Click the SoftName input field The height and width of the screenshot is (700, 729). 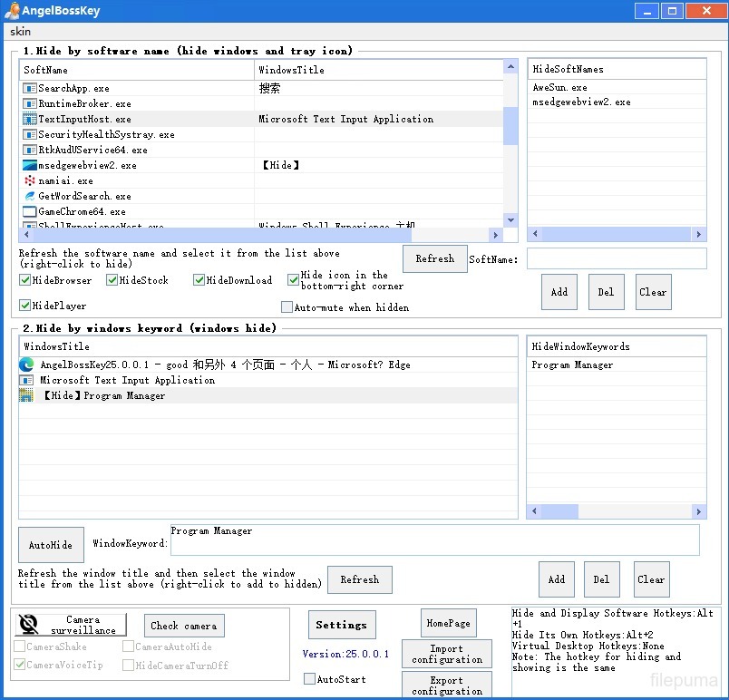pyautogui.click(x=617, y=258)
